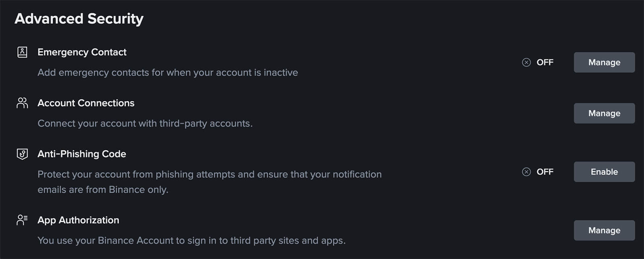Select the Account Connections title
The height and width of the screenshot is (259, 644).
(x=86, y=103)
